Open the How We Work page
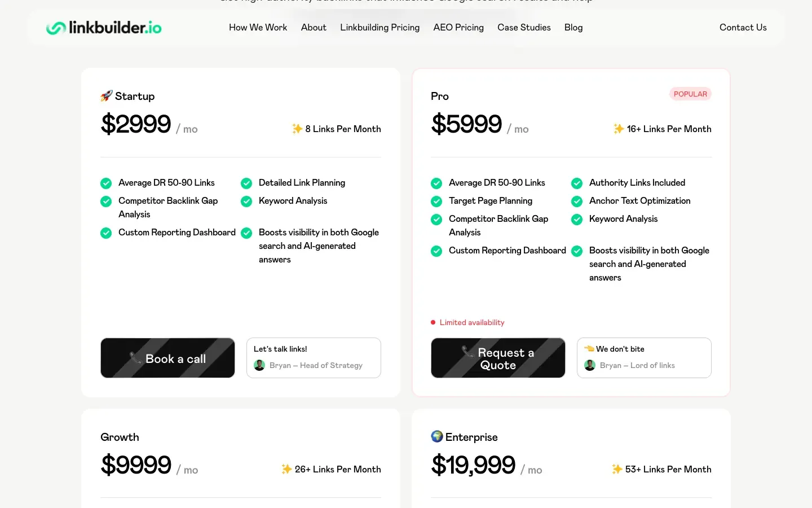 click(x=258, y=27)
